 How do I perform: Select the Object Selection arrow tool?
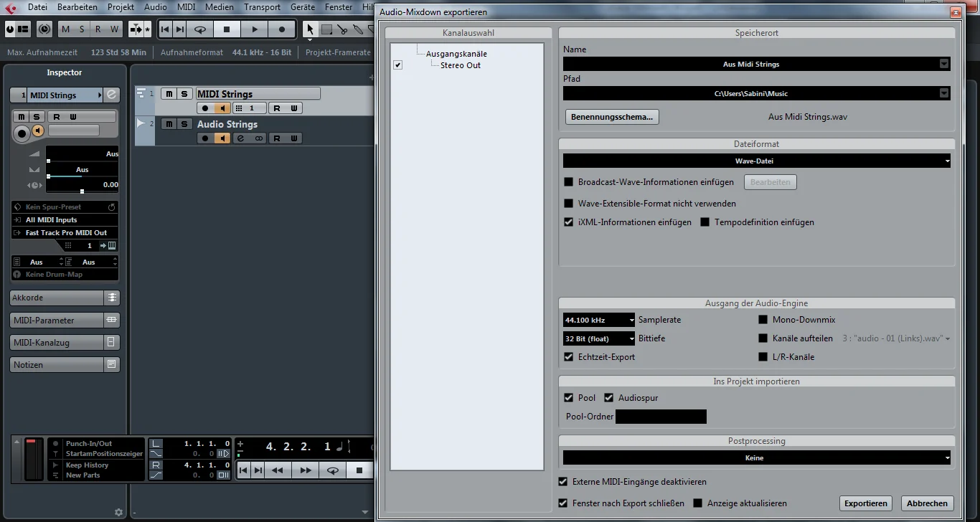coord(310,29)
